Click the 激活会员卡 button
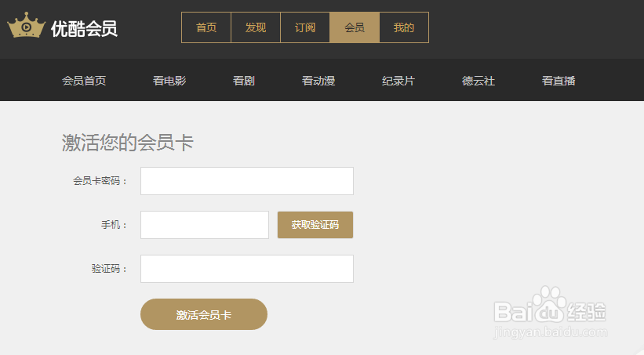Screen dimensions: 644x355 click(204, 314)
